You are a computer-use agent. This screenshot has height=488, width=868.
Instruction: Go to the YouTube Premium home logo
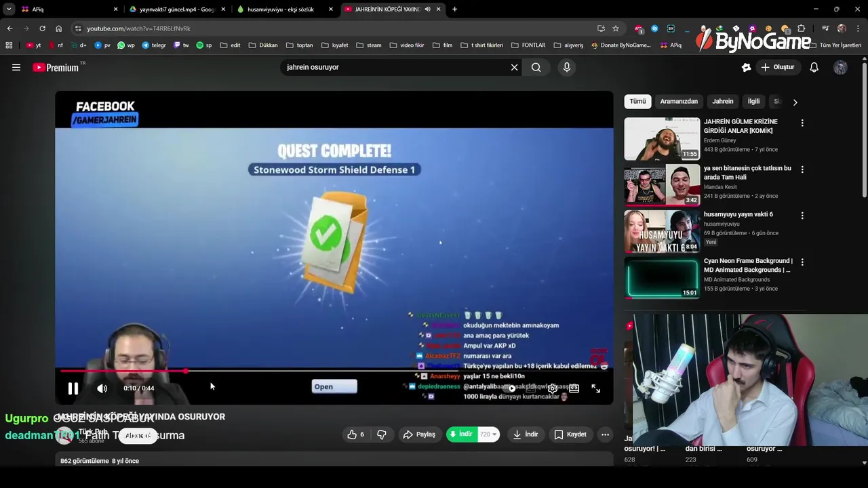[x=56, y=67]
